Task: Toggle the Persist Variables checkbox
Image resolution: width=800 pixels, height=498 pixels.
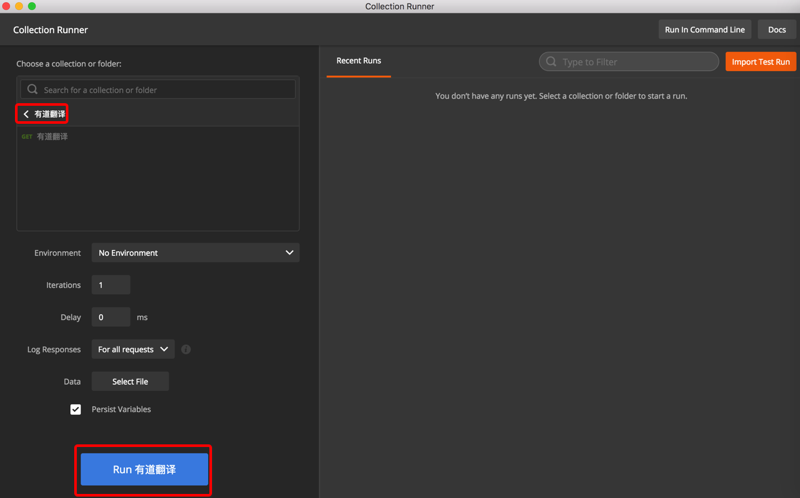Action: pyautogui.click(x=76, y=409)
